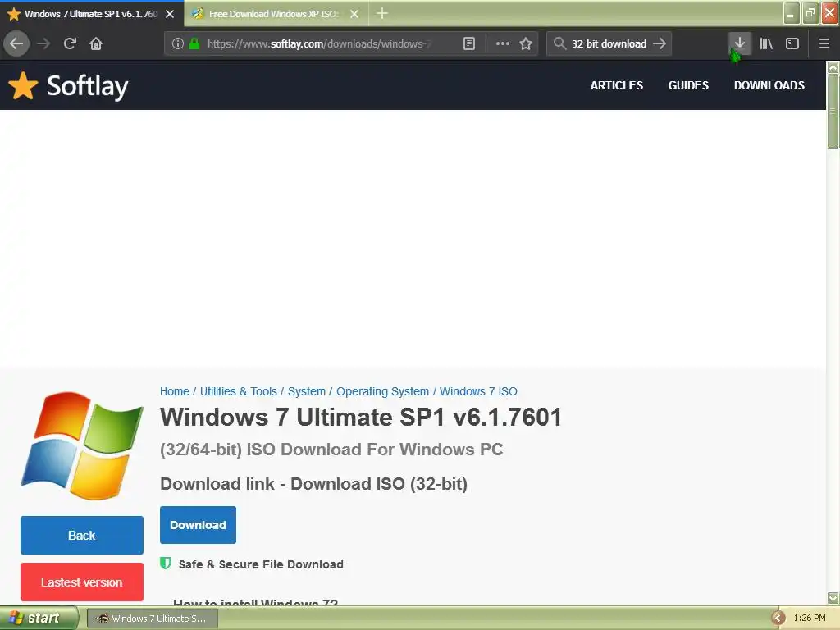Open DOWNLOADS in the site navigation
Viewport: 840px width, 630px height.
point(769,85)
